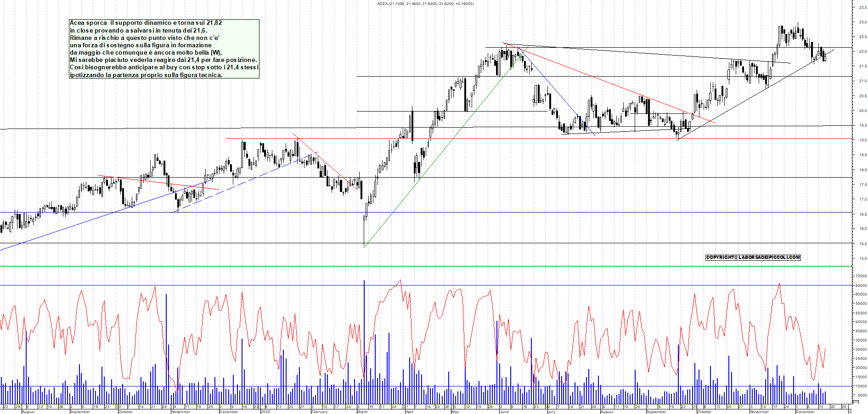The height and width of the screenshot is (414, 868).
Task: Click the tallest blue volume bar in March
Action: point(364,321)
